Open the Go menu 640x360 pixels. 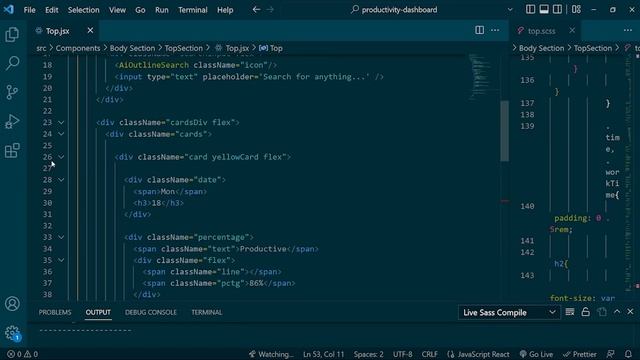[140, 10]
